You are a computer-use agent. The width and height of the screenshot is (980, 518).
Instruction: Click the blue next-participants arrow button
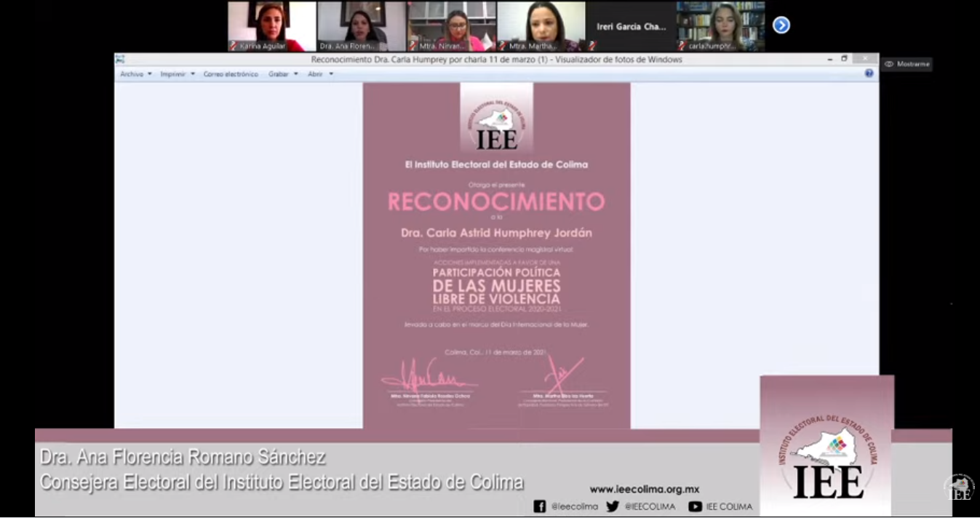tap(781, 25)
